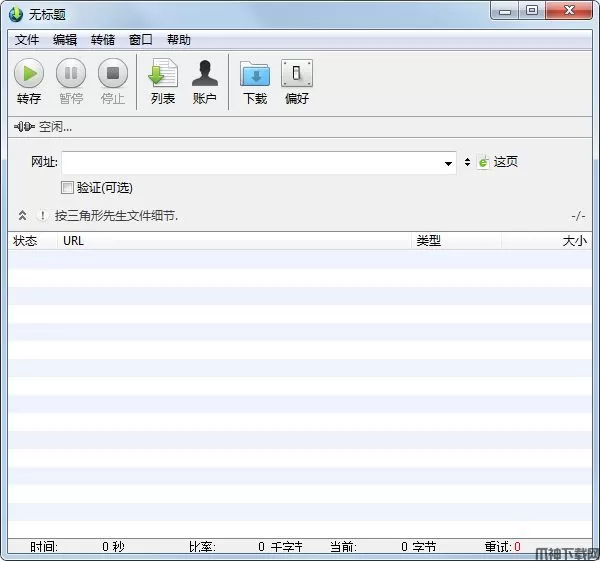Screen dimensions: 600x561
Task: Click the up-down stepper beside URL field
Action: point(467,162)
